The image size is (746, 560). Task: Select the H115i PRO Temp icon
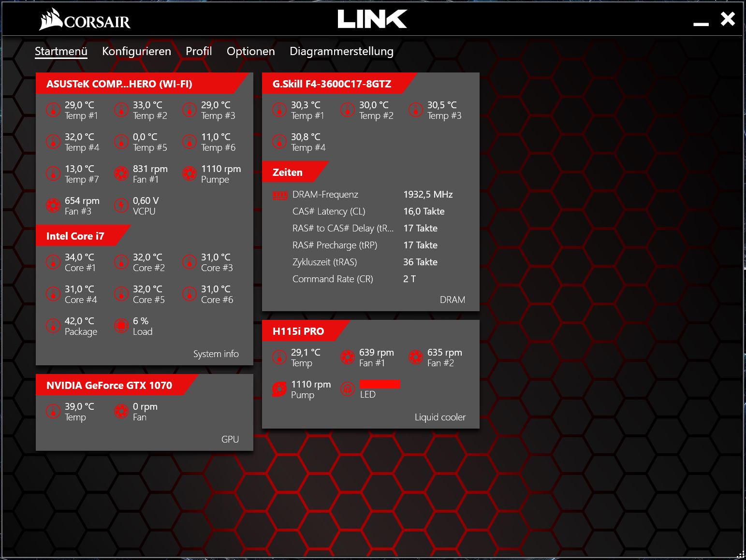(x=279, y=357)
